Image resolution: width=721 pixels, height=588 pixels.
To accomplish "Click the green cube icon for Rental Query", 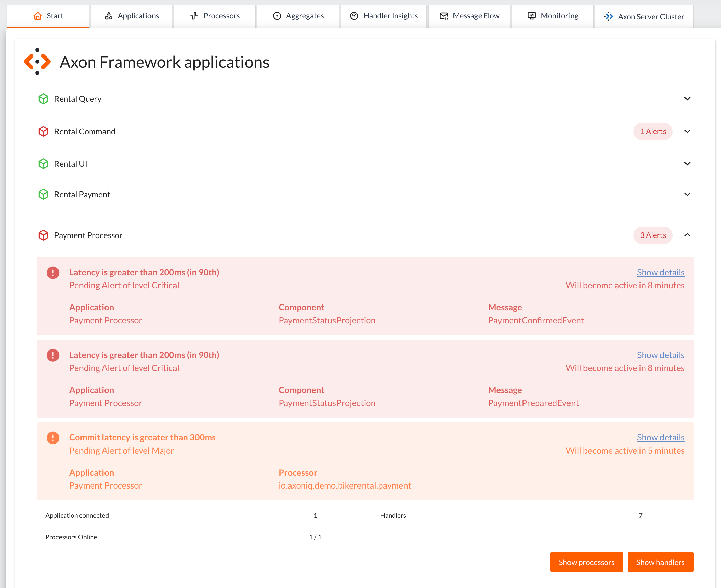I will [x=43, y=99].
